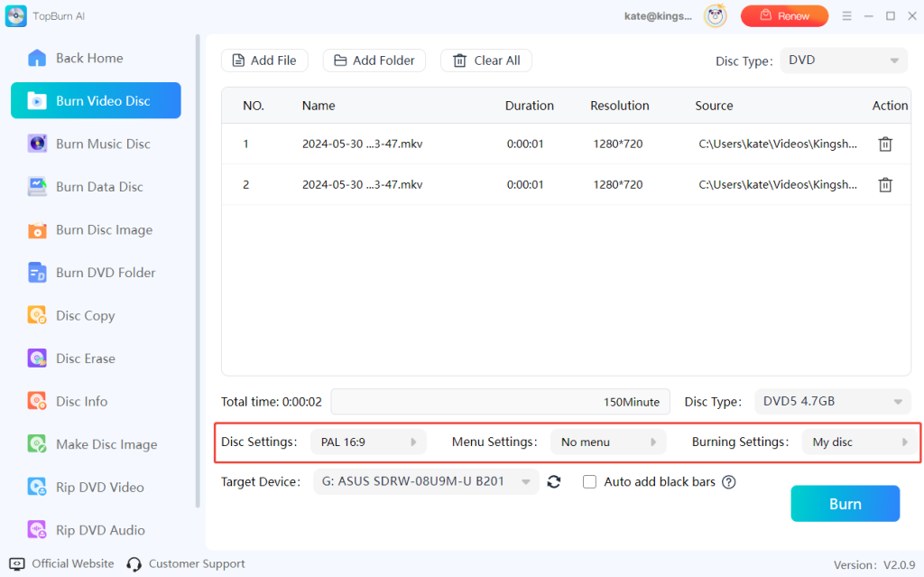Expand the Menu Settings dropdown
The image size is (924, 577).
coord(607,442)
